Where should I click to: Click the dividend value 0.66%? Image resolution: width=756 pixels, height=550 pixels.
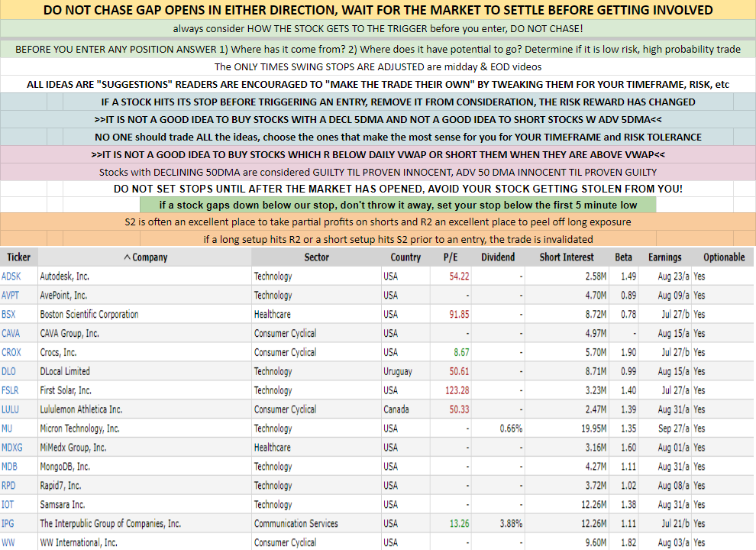(511, 429)
